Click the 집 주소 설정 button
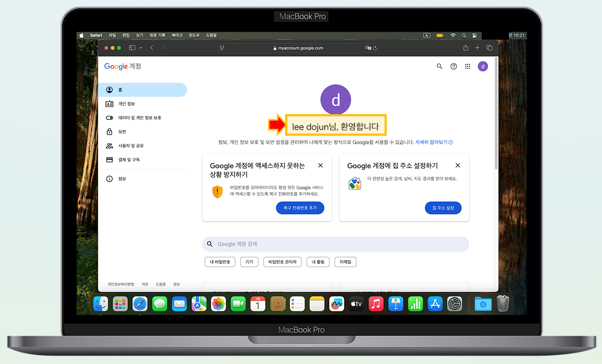602x364 pixels. coord(443,208)
